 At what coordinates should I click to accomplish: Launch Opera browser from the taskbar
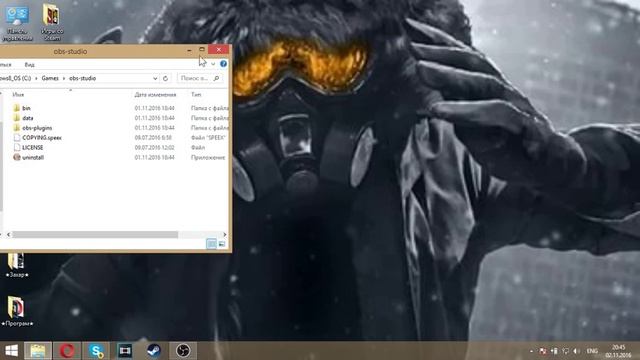coord(67,351)
